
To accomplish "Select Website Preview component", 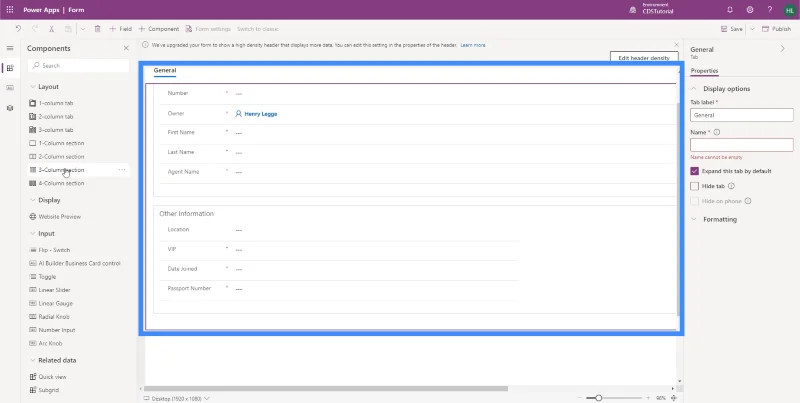I will pos(55,216).
